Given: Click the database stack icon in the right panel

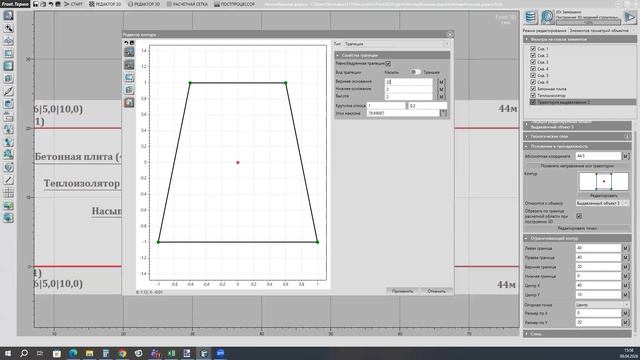Looking at the screenshot, I should 531,17.
